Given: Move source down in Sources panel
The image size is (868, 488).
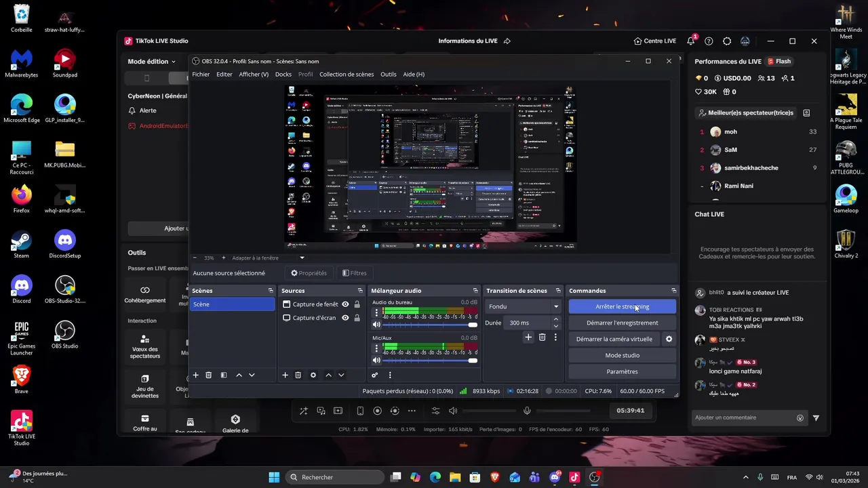Looking at the screenshot, I should click(341, 375).
